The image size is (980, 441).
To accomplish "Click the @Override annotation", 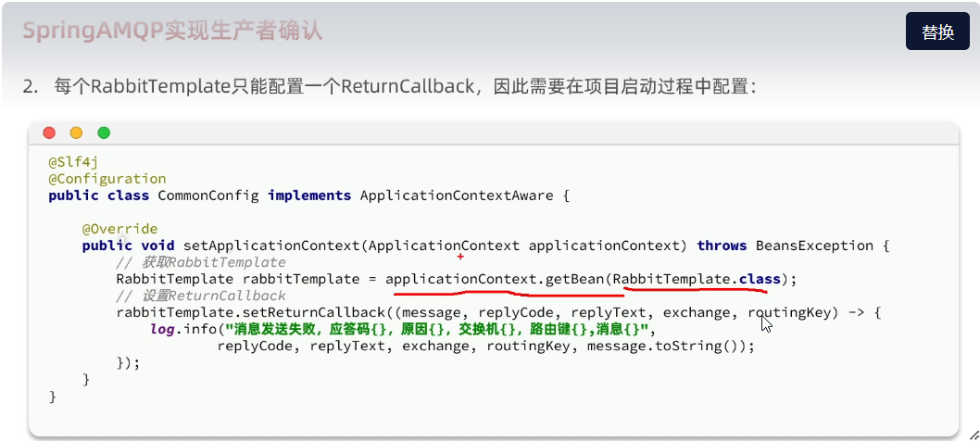I will [120, 229].
